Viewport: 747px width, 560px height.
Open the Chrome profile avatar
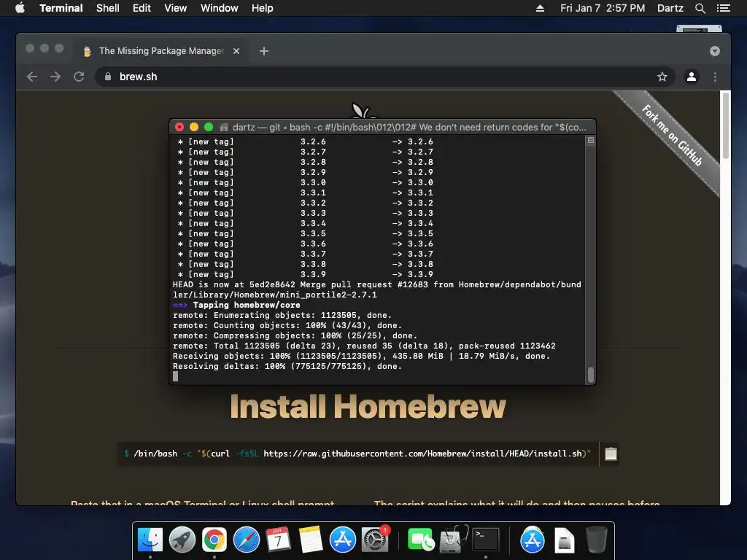click(x=692, y=77)
